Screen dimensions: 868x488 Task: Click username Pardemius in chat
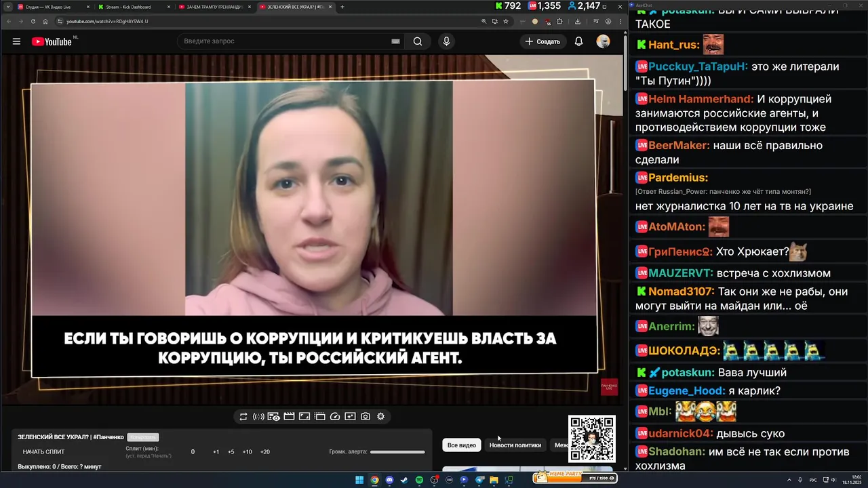(678, 178)
